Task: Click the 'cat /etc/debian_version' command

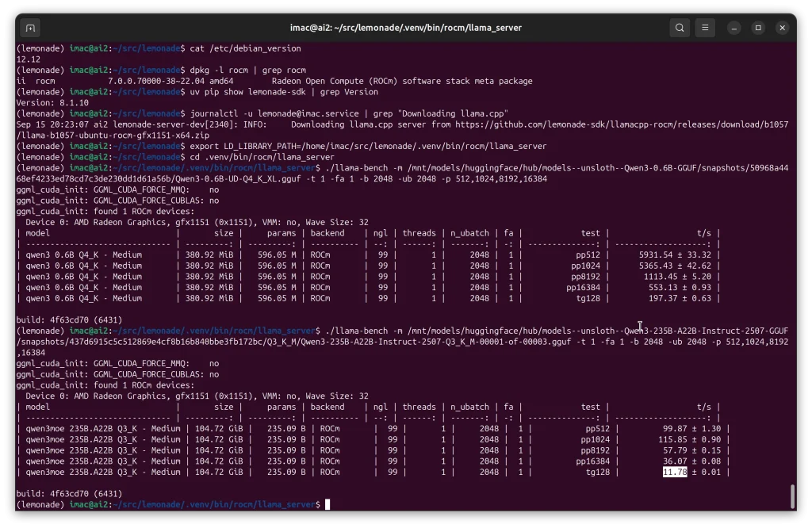Action: coord(245,48)
